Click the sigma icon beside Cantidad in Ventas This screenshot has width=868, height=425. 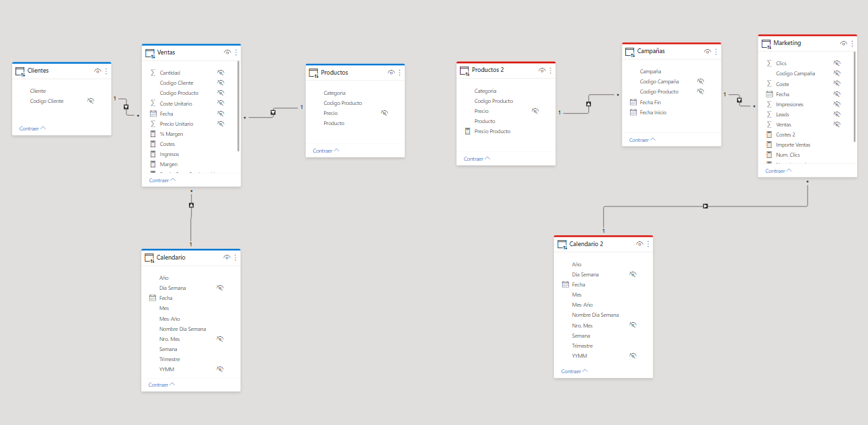153,73
